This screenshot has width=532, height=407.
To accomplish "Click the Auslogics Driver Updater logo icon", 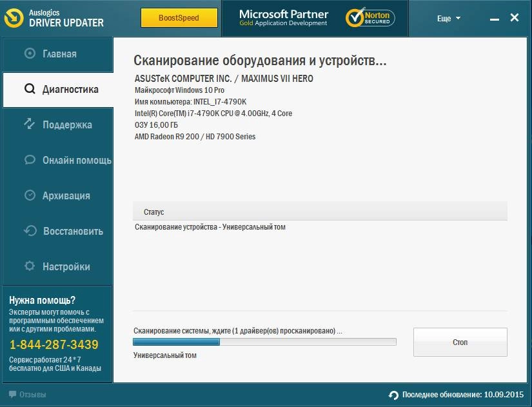I will click(14, 17).
